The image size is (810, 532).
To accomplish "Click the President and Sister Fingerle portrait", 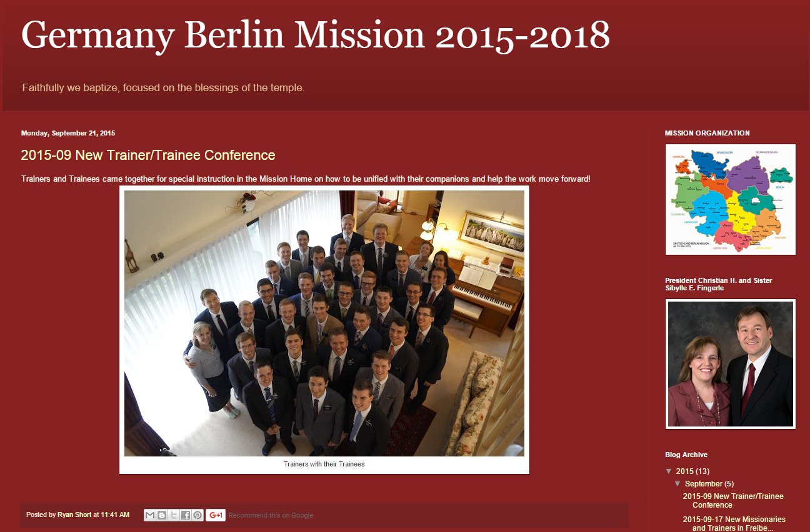I will pos(731,364).
